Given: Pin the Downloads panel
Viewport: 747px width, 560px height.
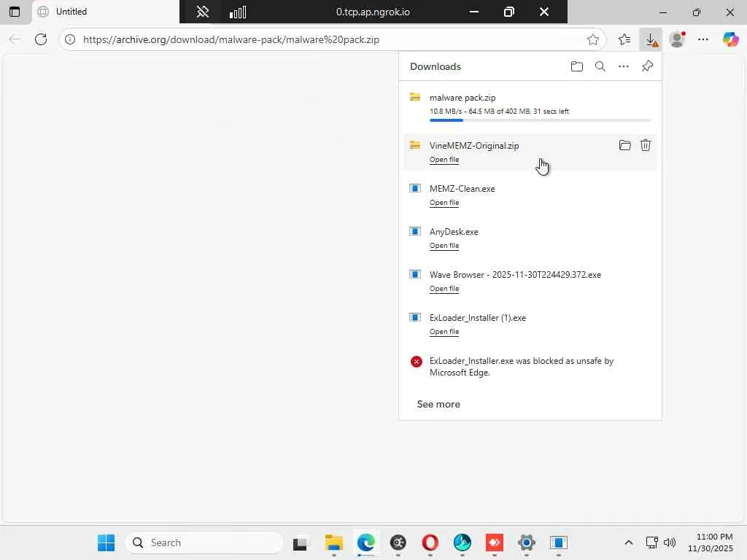Looking at the screenshot, I should 647,66.
